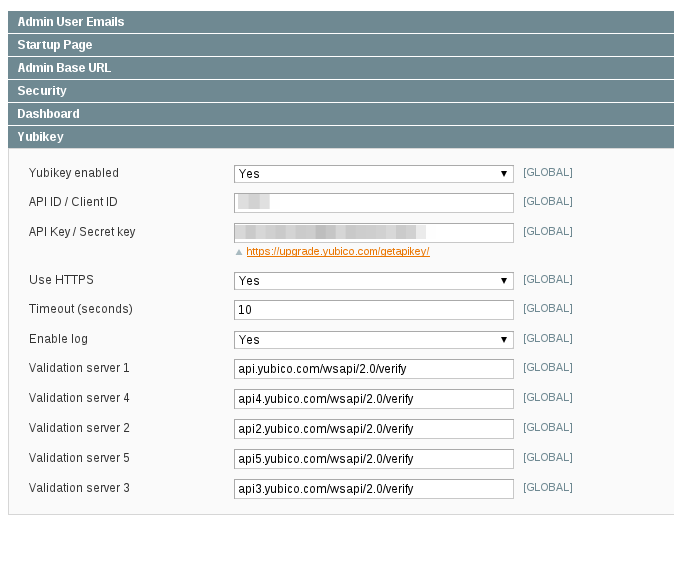Image resolution: width=674 pixels, height=569 pixels.
Task: Expand the Startup Page section
Action: click(x=55, y=45)
